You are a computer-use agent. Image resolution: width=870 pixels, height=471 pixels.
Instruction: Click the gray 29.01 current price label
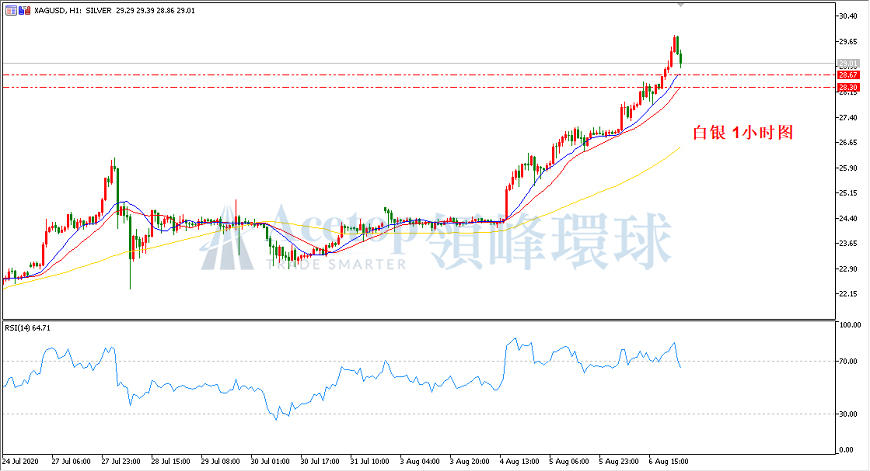click(848, 63)
